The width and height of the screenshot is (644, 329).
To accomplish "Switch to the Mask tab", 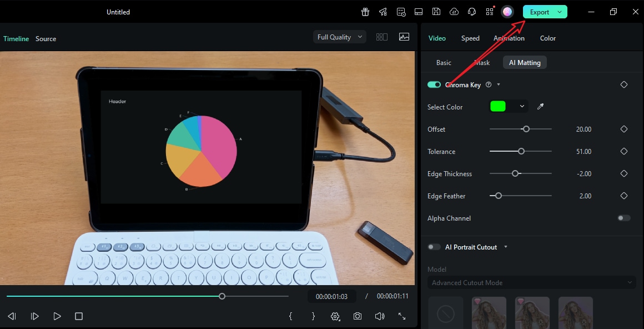I will [482, 62].
